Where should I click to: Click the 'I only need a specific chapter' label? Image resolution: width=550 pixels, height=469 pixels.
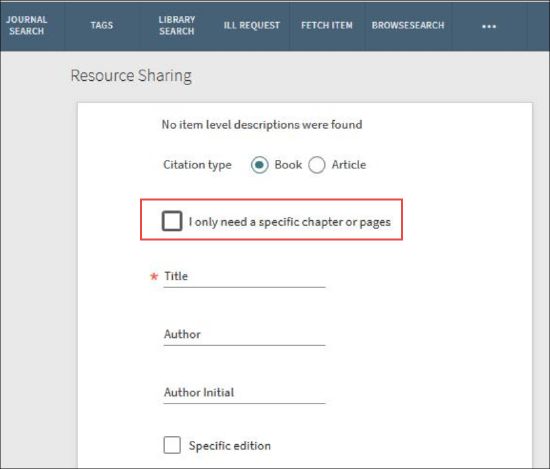[290, 222]
